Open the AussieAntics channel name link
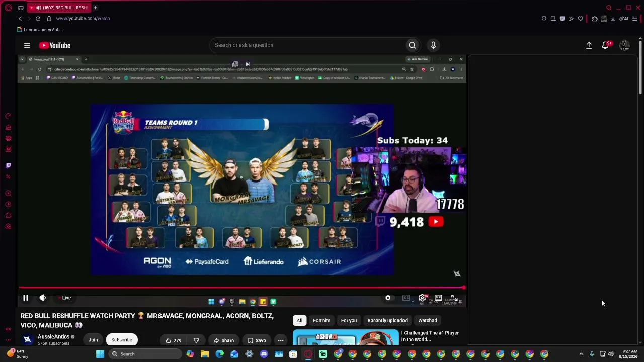644x362 pixels. [x=53, y=337]
